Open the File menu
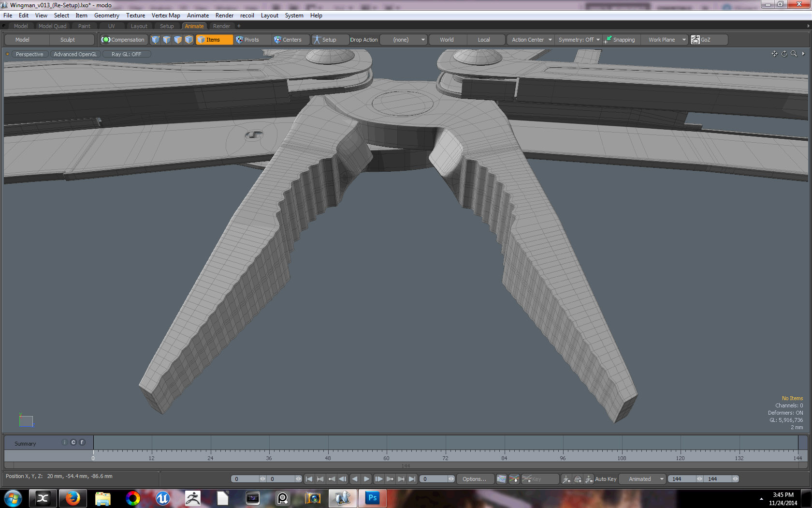 point(8,15)
